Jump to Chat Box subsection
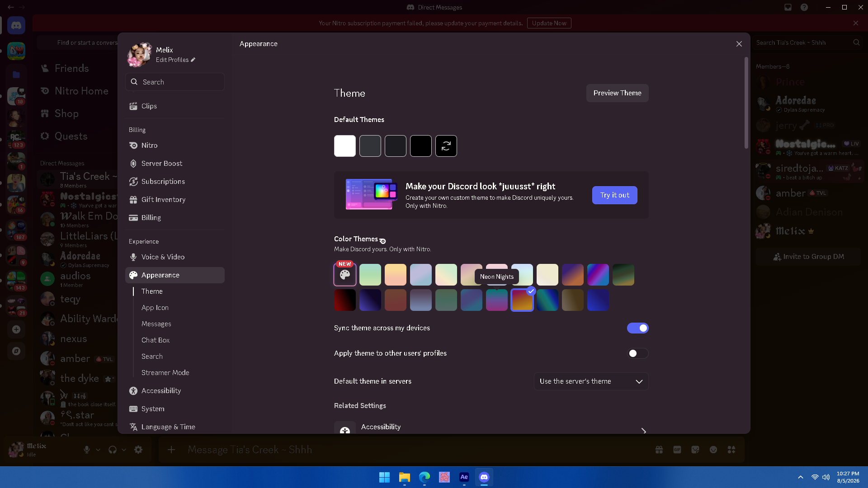 pos(156,340)
